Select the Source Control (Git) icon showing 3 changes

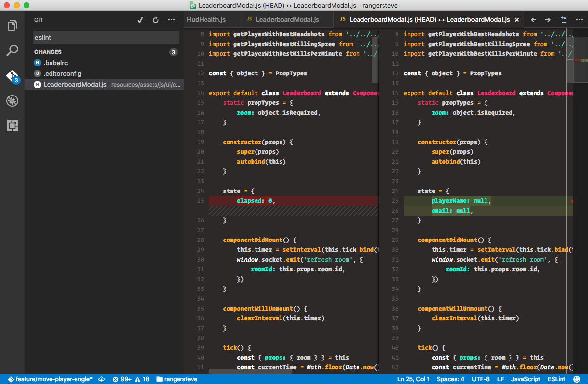pyautogui.click(x=12, y=75)
